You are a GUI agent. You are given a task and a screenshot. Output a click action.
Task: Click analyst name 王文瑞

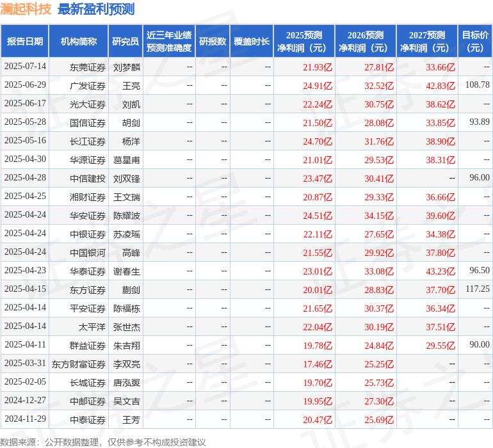(126, 197)
